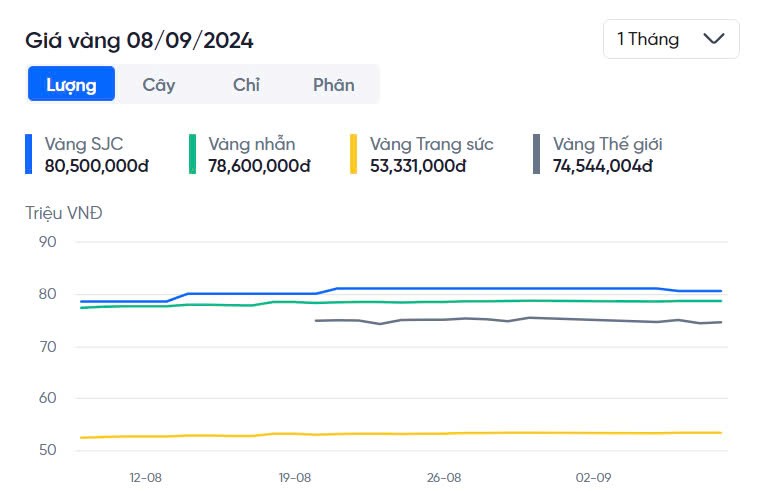Screen dimensions: 757x491
Task: Toggle the Vàng Trang sức legend series
Action: [431, 144]
